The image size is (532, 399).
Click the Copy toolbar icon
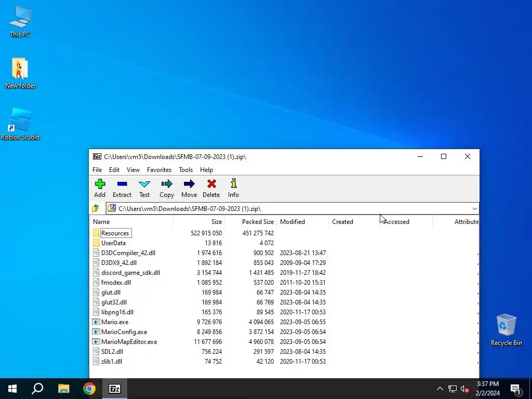(x=167, y=184)
